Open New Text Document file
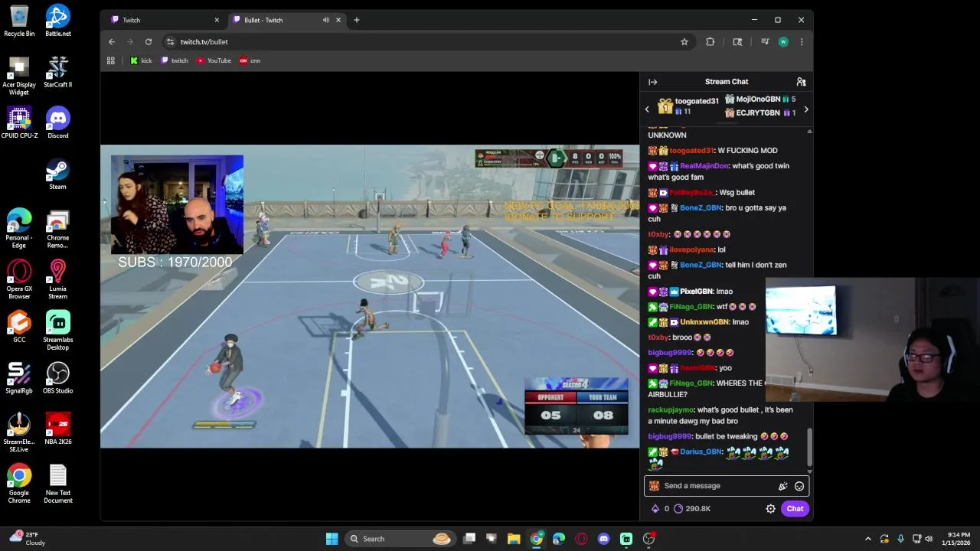The image size is (980, 551). tap(58, 484)
